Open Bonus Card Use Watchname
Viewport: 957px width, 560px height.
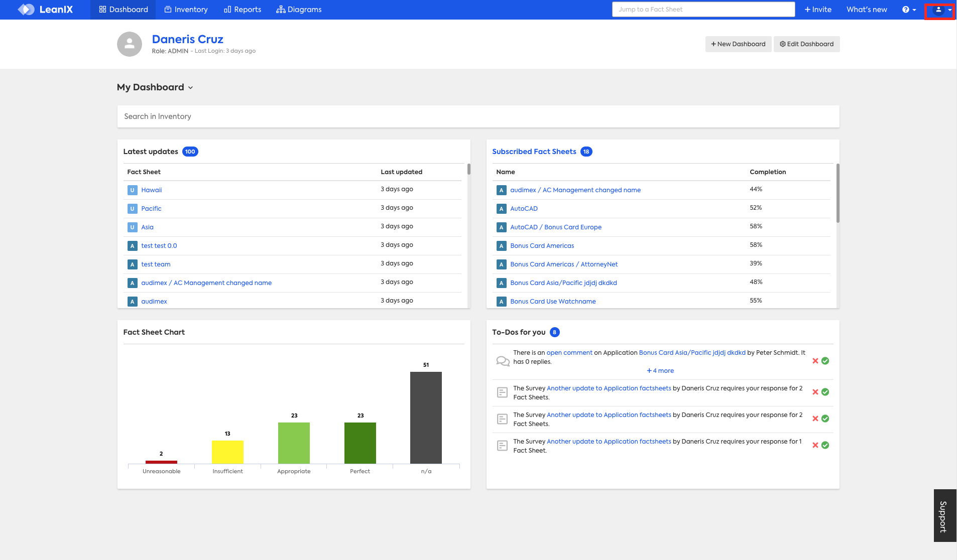[553, 302]
